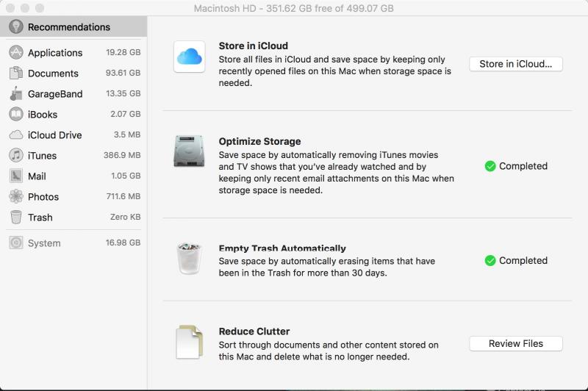The width and height of the screenshot is (588, 391).
Task: Click the 19.28 GB Applications size
Action: click(123, 52)
